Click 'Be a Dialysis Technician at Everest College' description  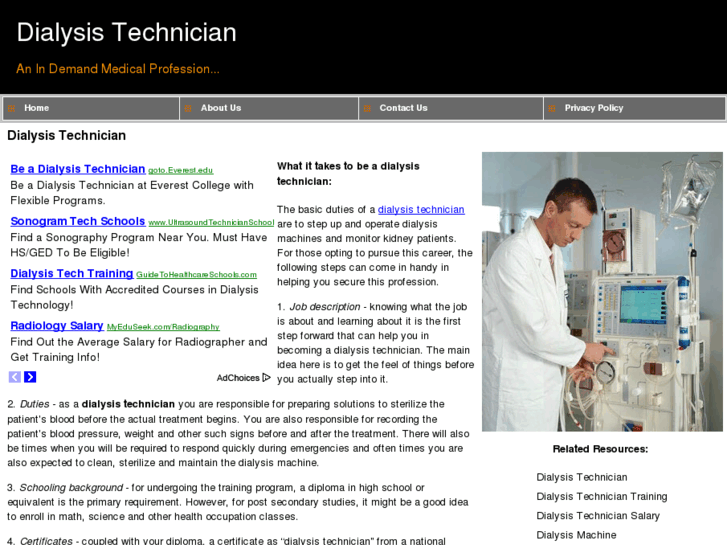pos(132,193)
